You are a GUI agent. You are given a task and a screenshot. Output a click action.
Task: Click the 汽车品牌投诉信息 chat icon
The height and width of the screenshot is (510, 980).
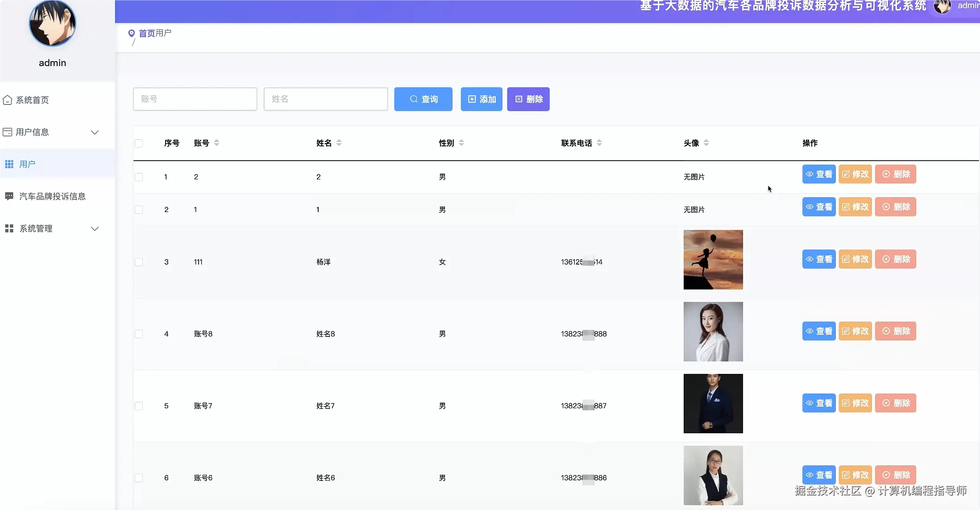[9, 196]
